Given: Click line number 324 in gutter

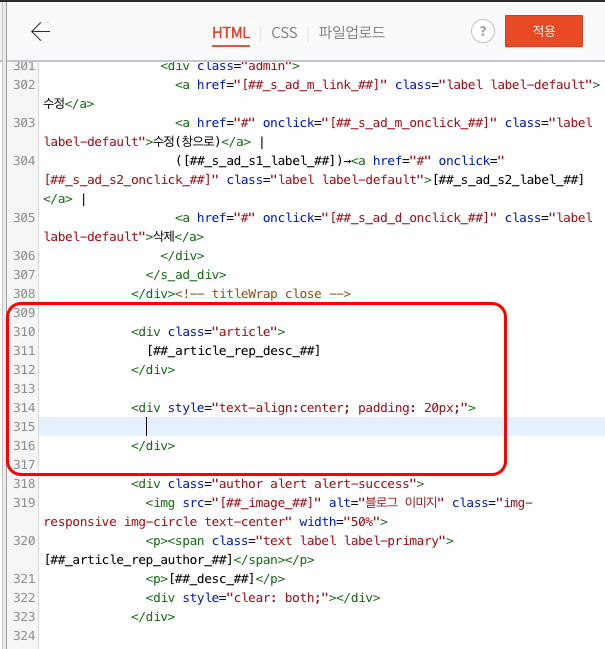Looking at the screenshot, I should (x=24, y=635).
